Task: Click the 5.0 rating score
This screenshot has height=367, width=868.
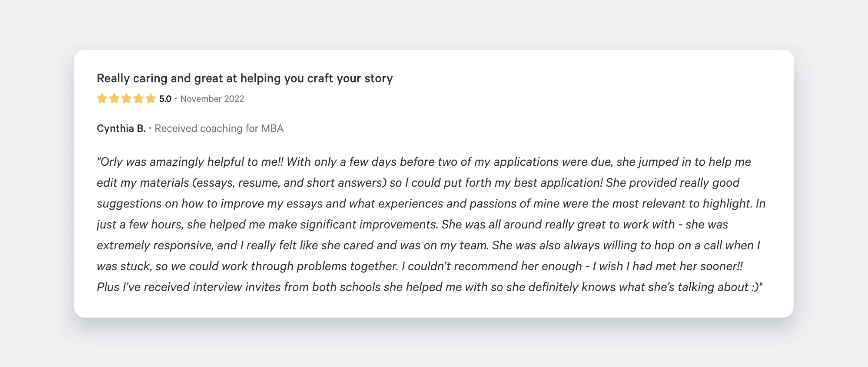Action: [165, 99]
